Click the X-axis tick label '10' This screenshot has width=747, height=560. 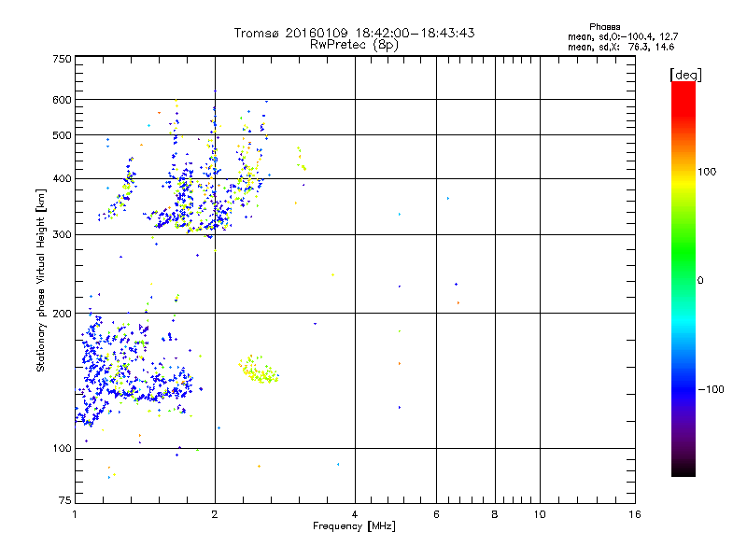[540, 514]
